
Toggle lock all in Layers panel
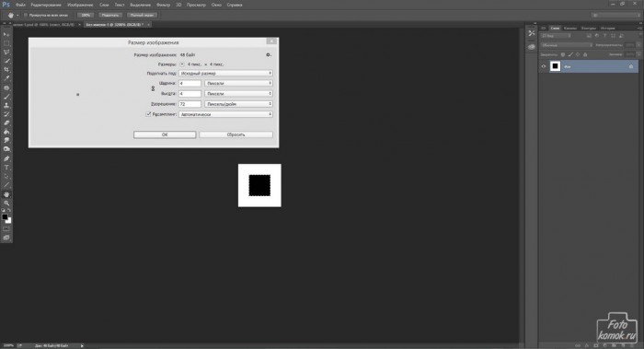click(585, 54)
